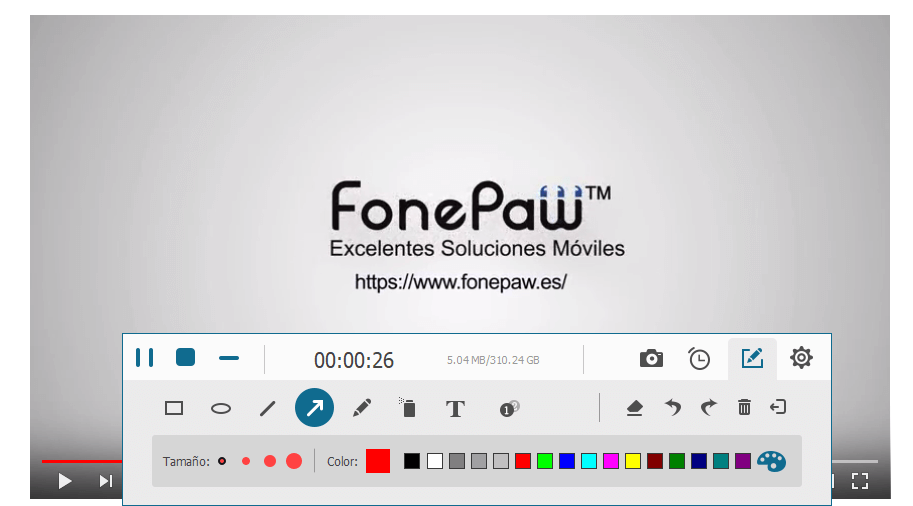Image resolution: width=913 pixels, height=506 pixels.
Task: Take a screenshot with the camera icon
Action: coord(651,358)
